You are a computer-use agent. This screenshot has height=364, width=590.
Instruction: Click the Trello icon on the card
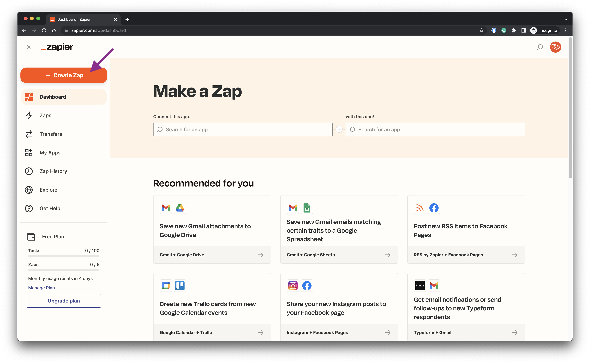180,285
